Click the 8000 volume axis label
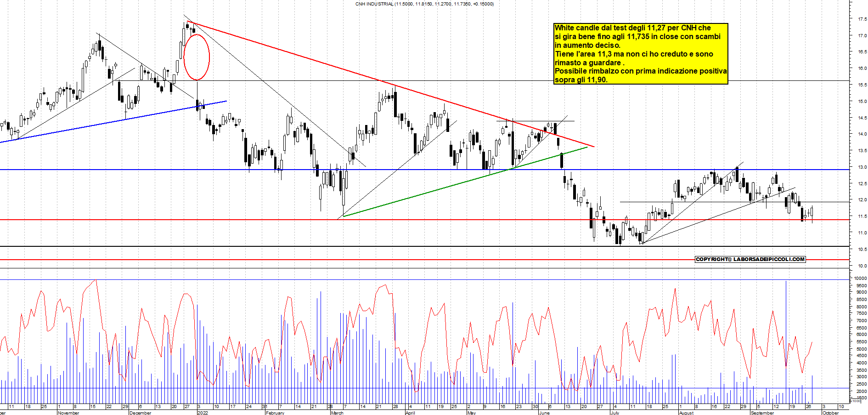Screen dimensions: 868x415 pyautogui.click(x=861, y=307)
